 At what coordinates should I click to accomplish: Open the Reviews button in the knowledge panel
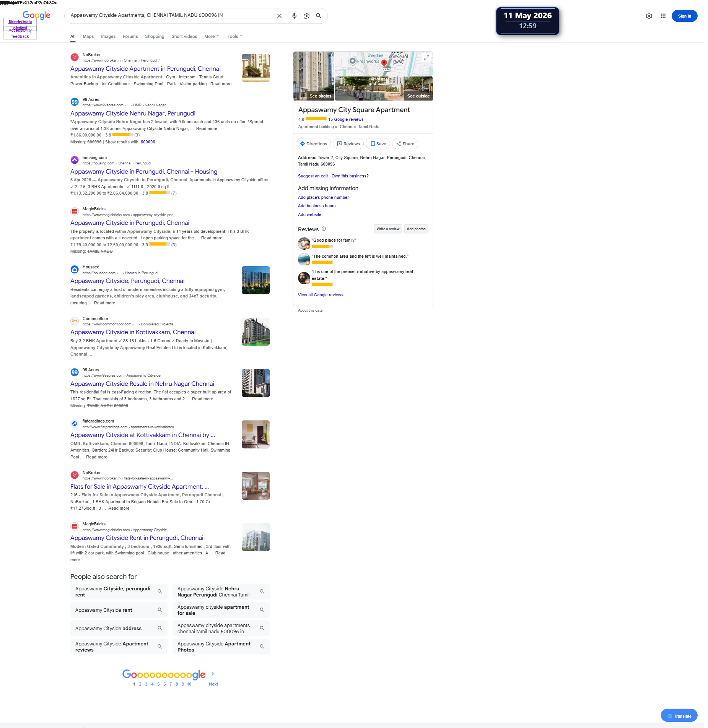click(348, 144)
